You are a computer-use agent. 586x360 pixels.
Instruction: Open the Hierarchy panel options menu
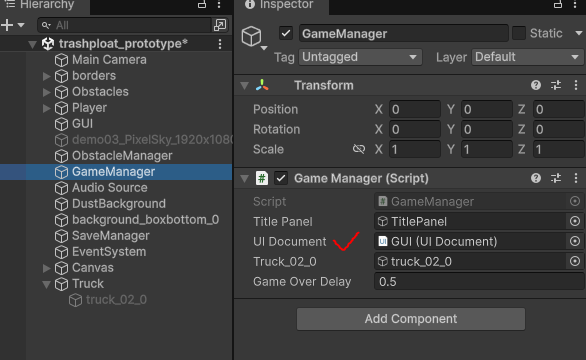pyautogui.click(x=219, y=4)
